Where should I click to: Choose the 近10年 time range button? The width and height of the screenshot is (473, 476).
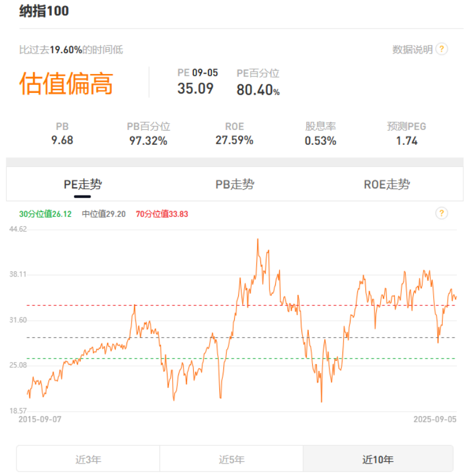pyautogui.click(x=378, y=459)
